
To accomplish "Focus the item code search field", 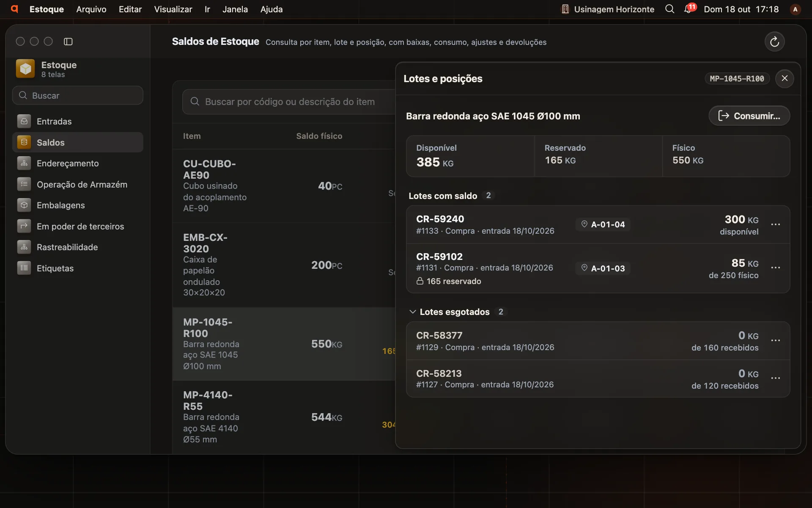I will pos(289,102).
